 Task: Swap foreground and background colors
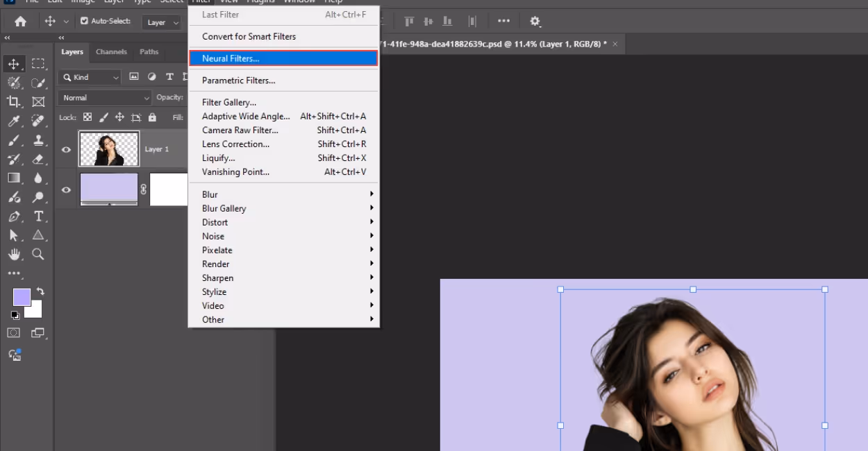pos(40,292)
